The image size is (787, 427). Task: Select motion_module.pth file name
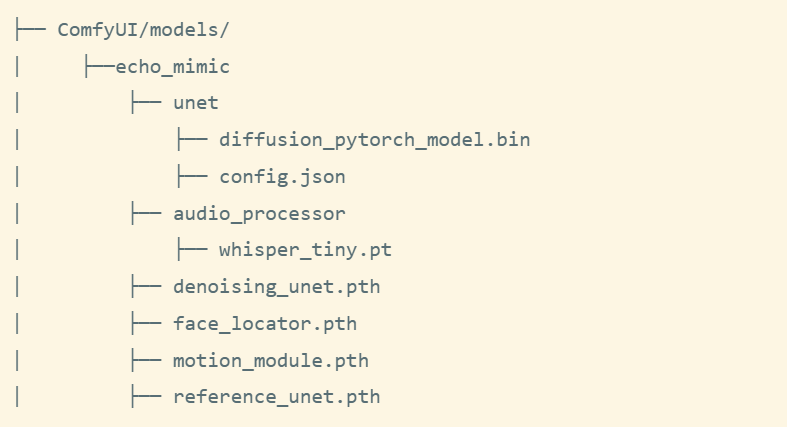click(x=271, y=361)
